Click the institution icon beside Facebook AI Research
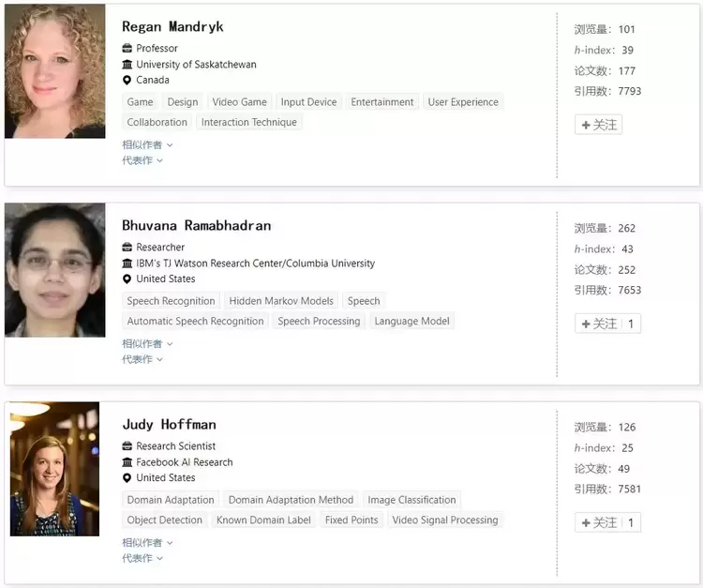Screen dimensions: 703x588 [x=127, y=462]
